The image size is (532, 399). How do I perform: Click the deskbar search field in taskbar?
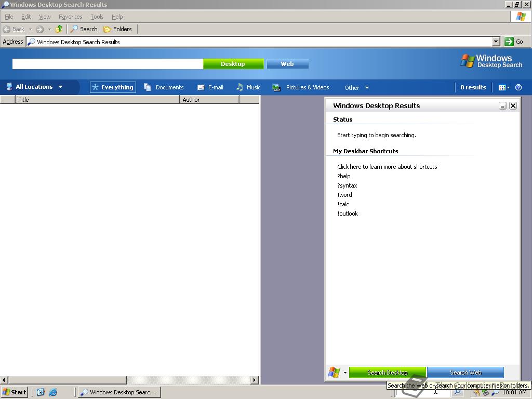422,393
